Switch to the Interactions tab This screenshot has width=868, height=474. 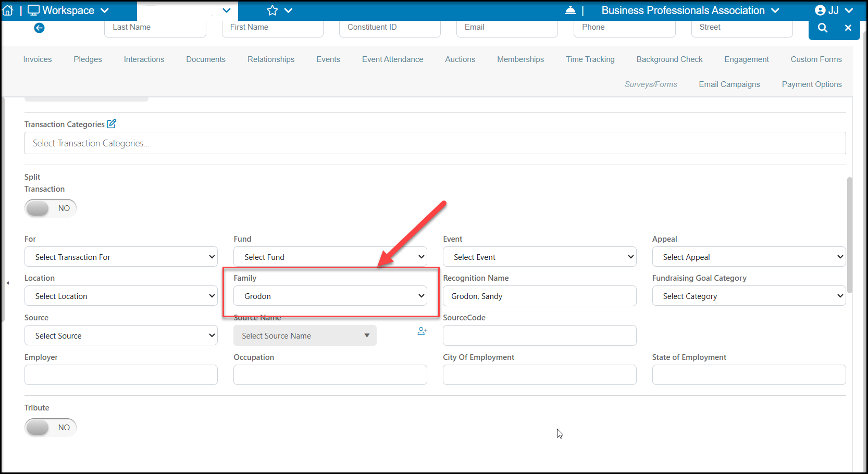[x=144, y=59]
